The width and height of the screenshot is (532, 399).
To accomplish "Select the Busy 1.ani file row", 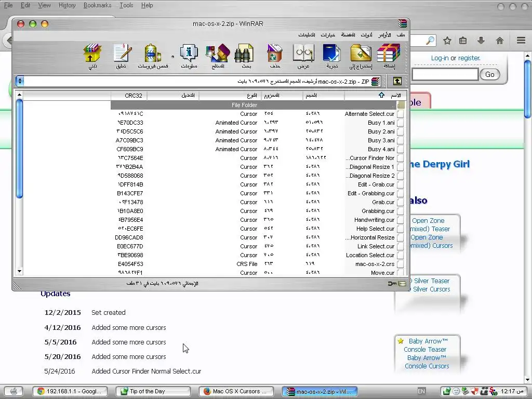I will point(258,123).
